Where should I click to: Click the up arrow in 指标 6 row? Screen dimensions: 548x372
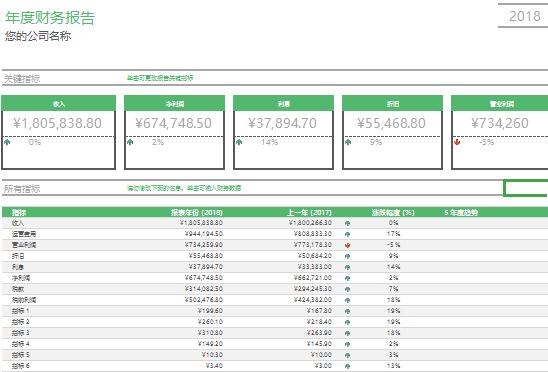pyautogui.click(x=347, y=366)
